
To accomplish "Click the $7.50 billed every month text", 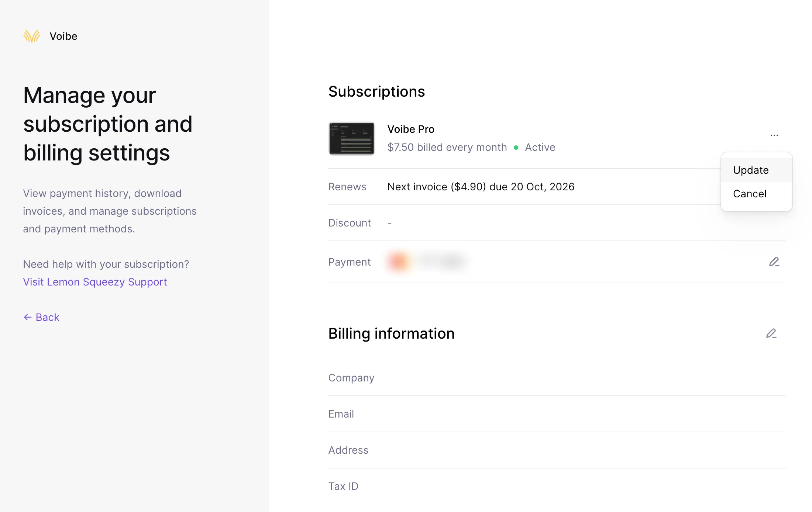I will click(447, 147).
